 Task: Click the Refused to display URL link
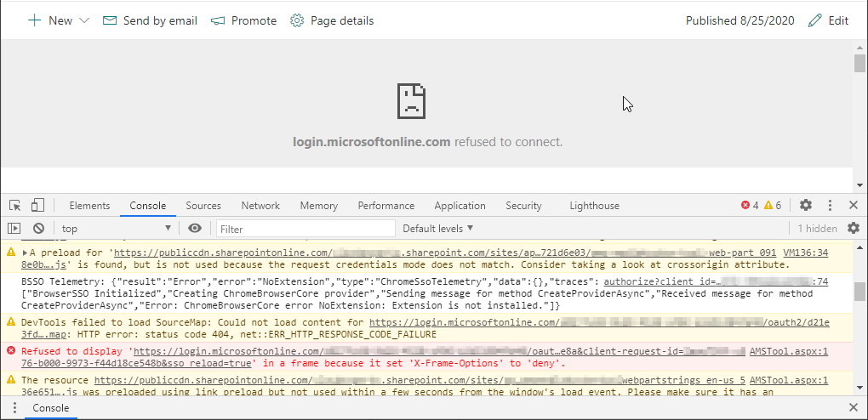(x=439, y=351)
